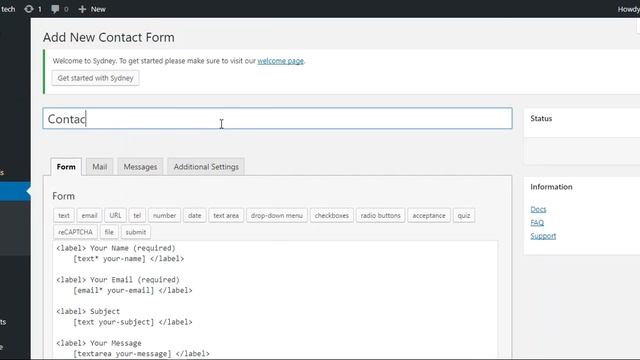Follow the welcome page link
640x360 pixels.
click(280, 61)
